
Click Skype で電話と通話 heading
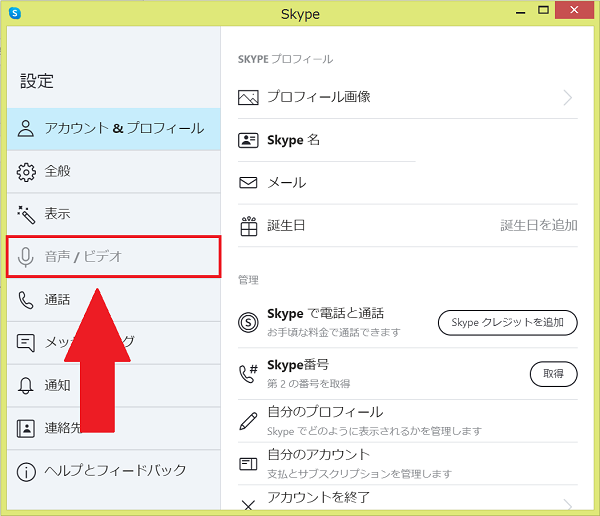point(326,314)
